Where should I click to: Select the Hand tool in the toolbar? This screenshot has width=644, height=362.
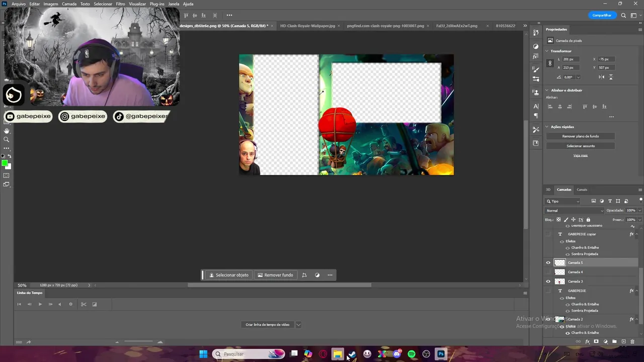(x=7, y=131)
